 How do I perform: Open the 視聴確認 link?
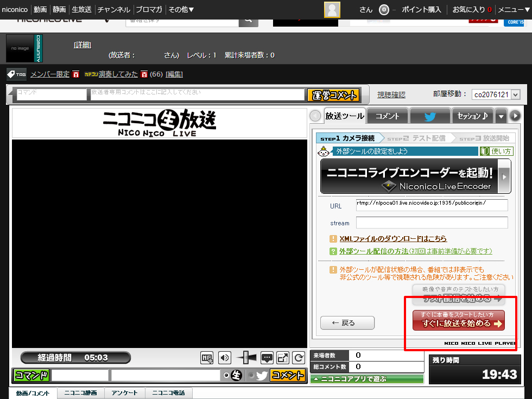click(x=391, y=94)
